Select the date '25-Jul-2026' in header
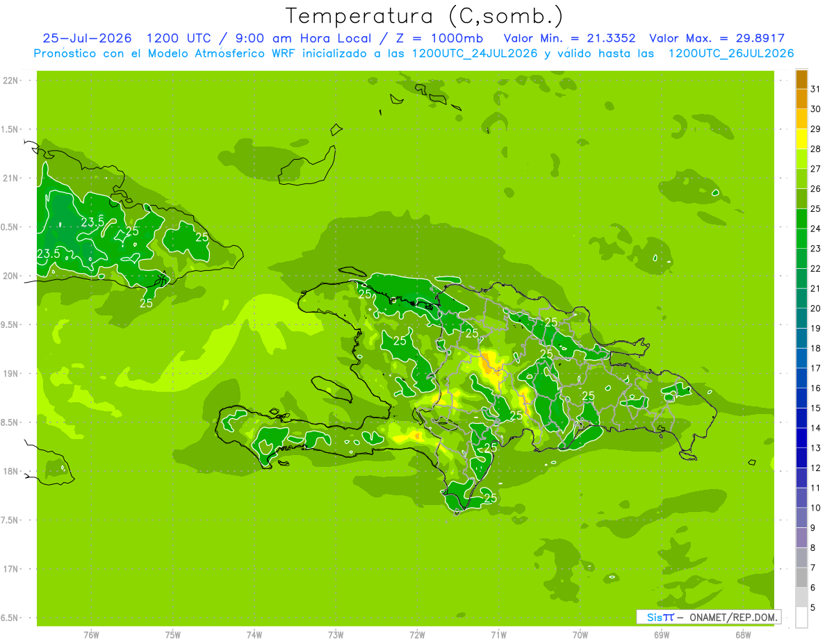Viewport: 834px width, 644px height. 87,38
